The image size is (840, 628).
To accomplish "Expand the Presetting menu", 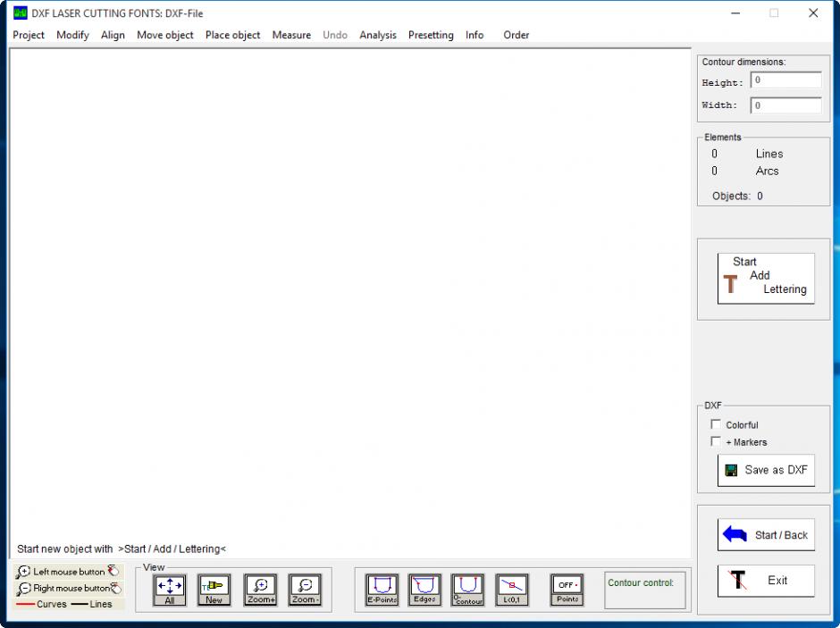I will coord(431,35).
